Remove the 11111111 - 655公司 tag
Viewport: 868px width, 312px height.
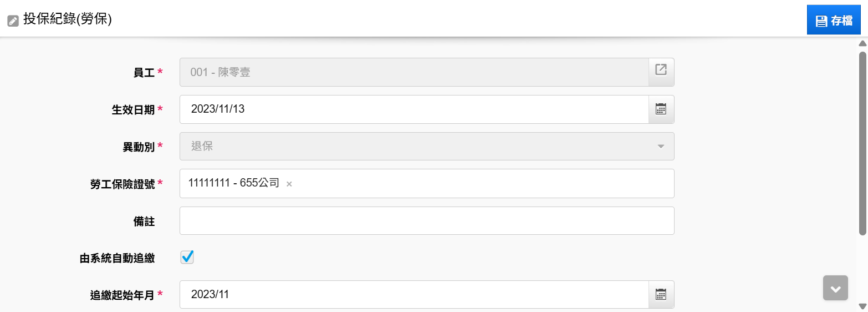click(289, 184)
